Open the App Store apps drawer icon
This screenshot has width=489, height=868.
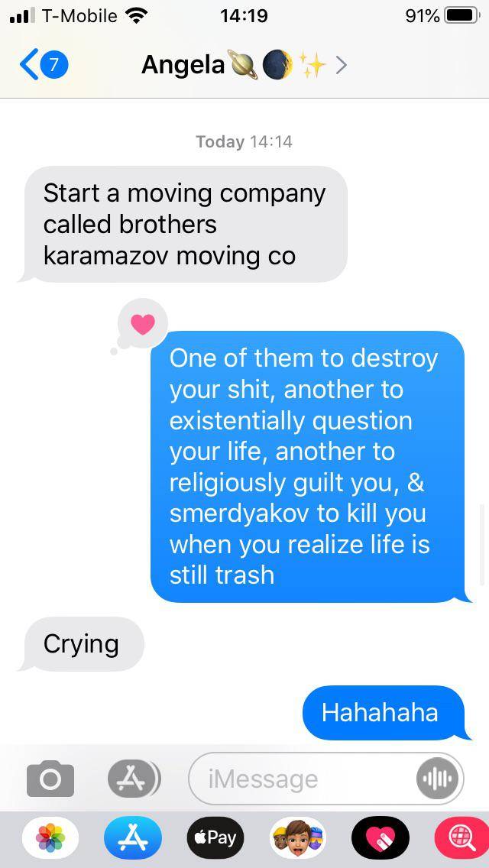pos(134,779)
